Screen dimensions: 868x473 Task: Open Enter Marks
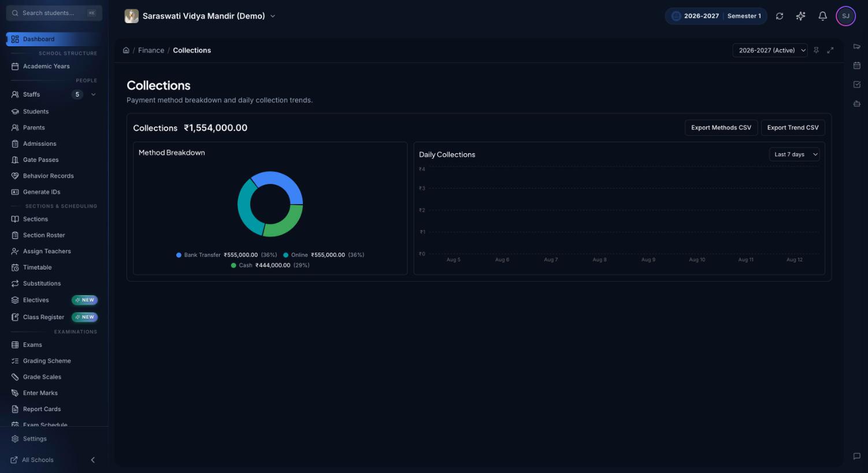point(54,393)
